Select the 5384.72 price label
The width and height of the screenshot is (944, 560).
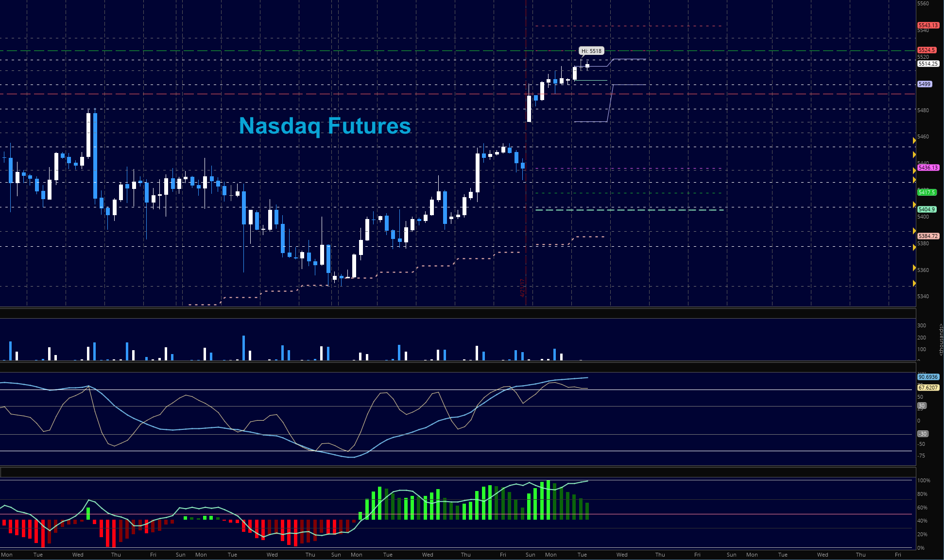tap(927, 236)
